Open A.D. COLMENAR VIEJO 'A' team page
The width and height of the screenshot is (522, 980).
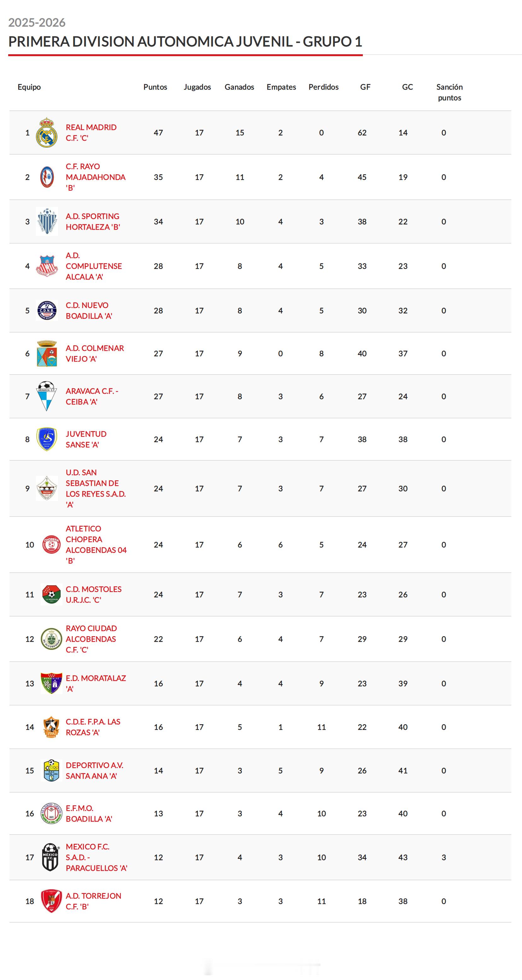95,353
